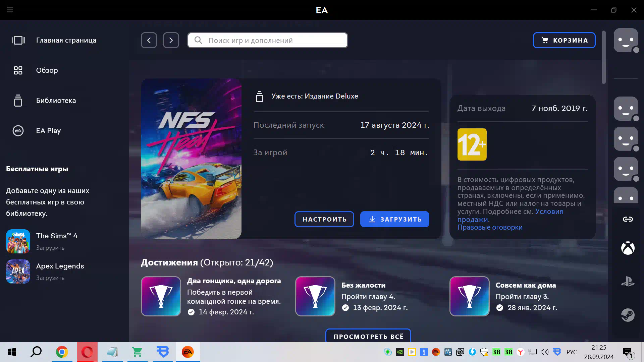Click the РУС language indicator
The height and width of the screenshot is (362, 644).
point(572,352)
